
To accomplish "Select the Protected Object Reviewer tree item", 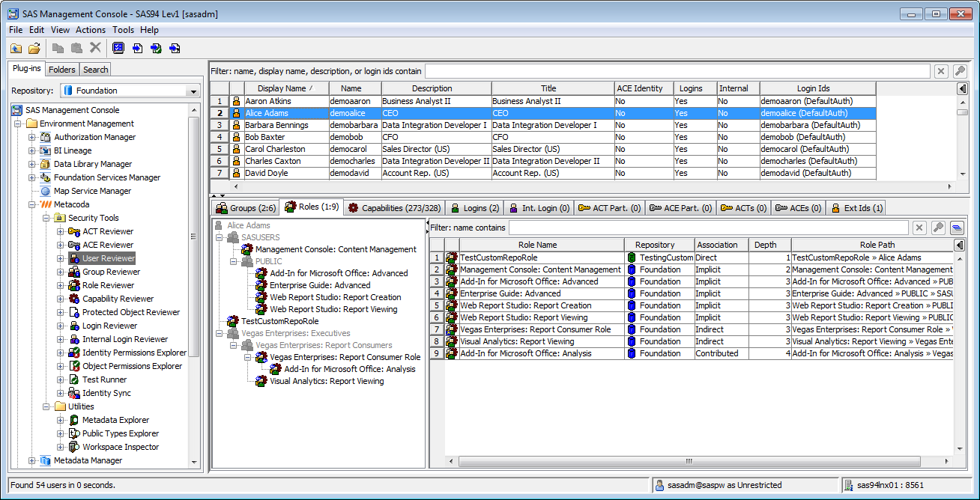I will click(x=131, y=312).
